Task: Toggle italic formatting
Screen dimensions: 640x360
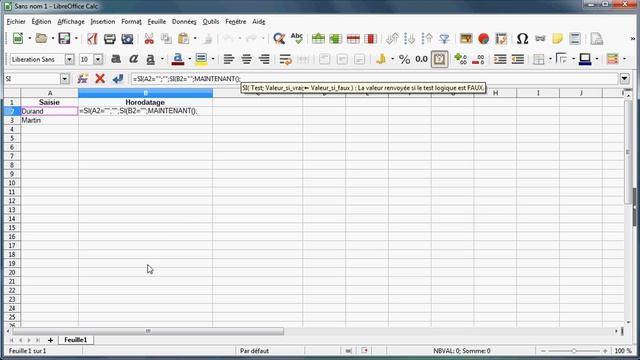Action: pyautogui.click(x=133, y=59)
